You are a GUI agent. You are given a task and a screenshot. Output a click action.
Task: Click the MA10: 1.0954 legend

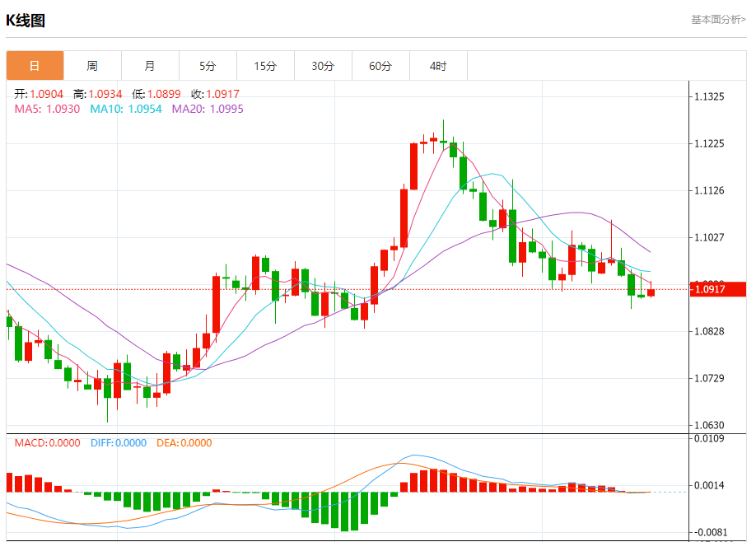click(126, 109)
